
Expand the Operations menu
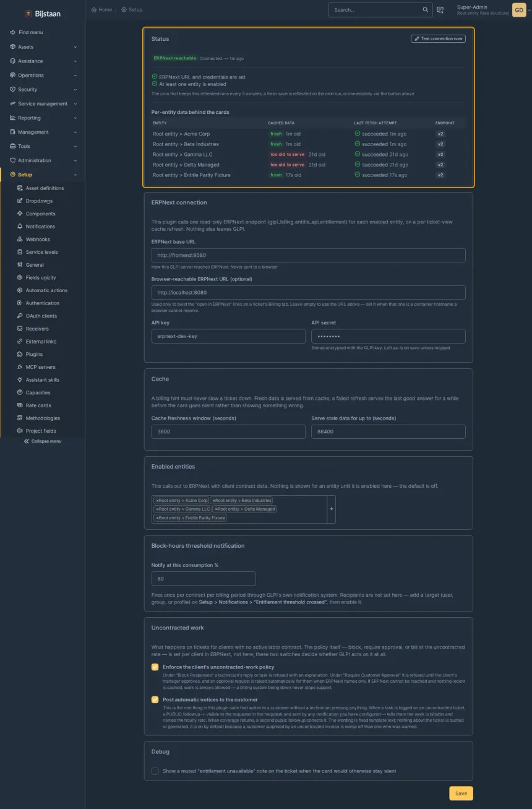coord(42,76)
